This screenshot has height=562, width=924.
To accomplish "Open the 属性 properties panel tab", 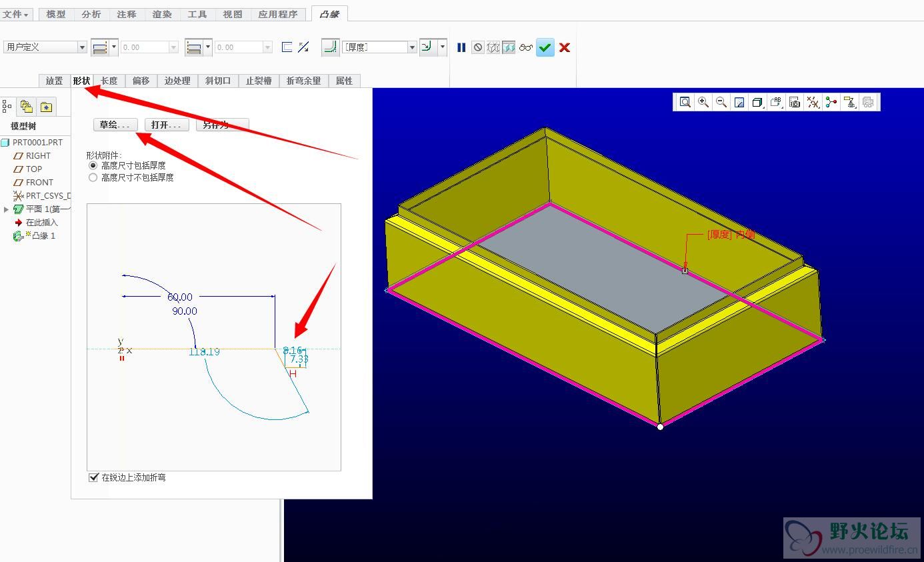I will [x=345, y=81].
